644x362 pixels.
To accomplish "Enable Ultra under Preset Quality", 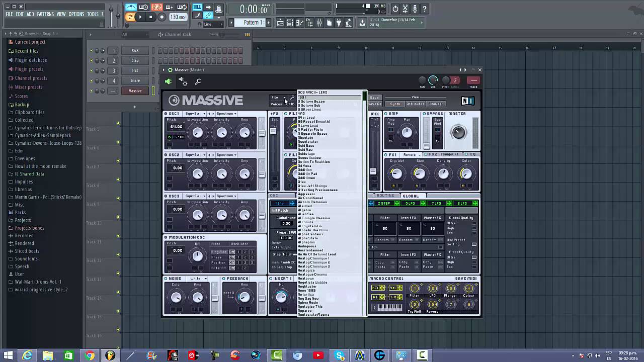I will pyautogui.click(x=474, y=257).
